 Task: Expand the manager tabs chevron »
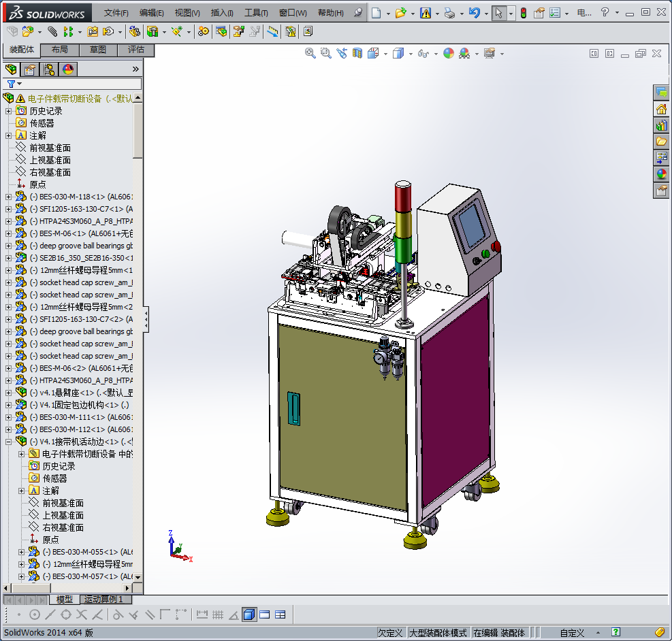(x=135, y=69)
